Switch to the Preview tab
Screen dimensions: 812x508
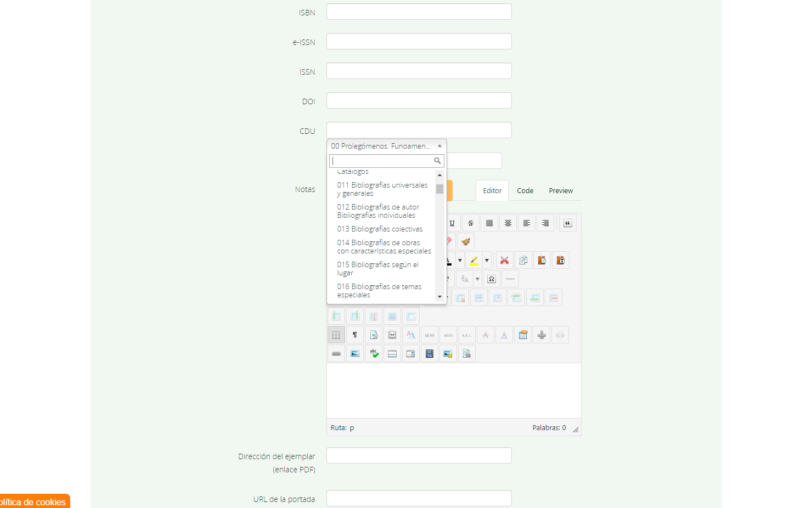(x=561, y=191)
